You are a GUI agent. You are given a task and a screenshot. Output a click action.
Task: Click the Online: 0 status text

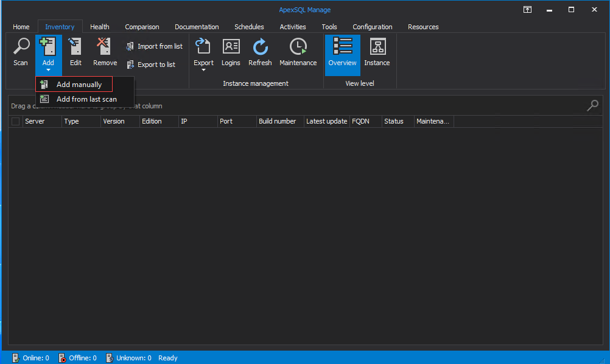(36, 358)
